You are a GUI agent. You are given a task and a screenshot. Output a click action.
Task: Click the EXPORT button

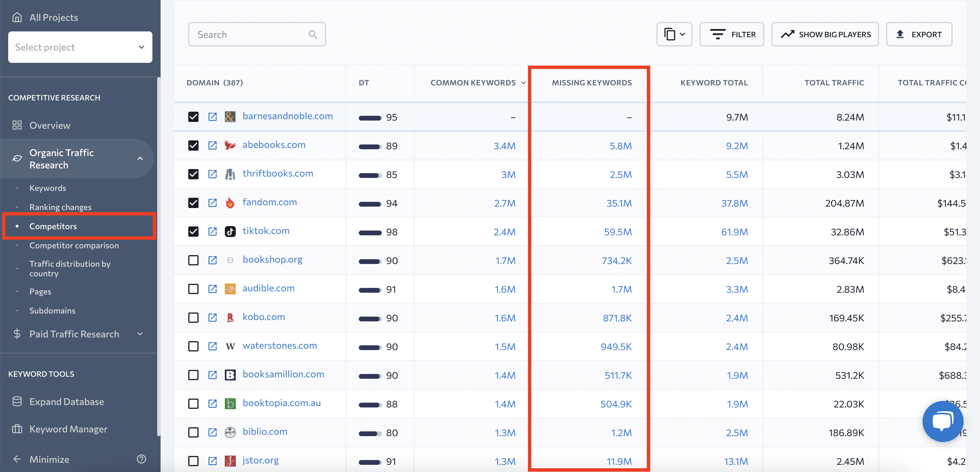tap(919, 34)
